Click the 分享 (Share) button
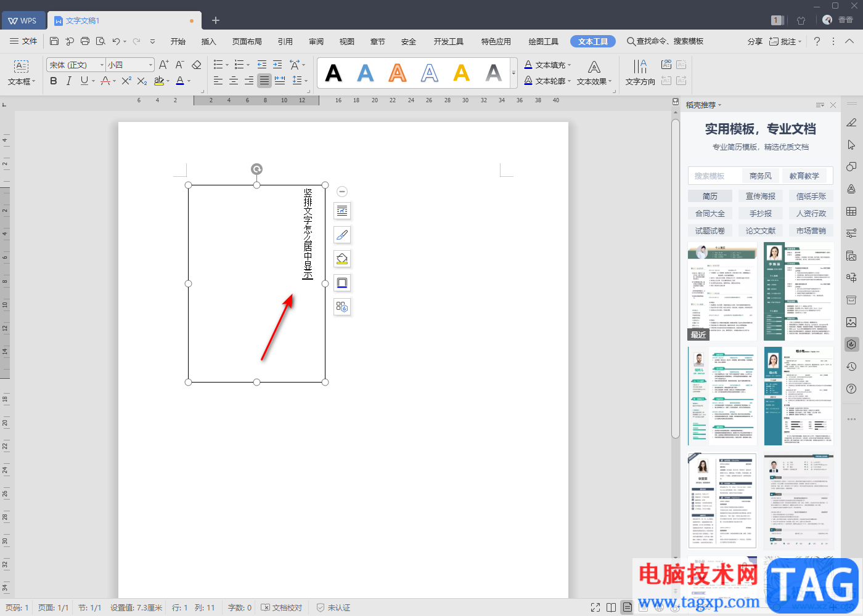The image size is (863, 616). click(x=755, y=41)
